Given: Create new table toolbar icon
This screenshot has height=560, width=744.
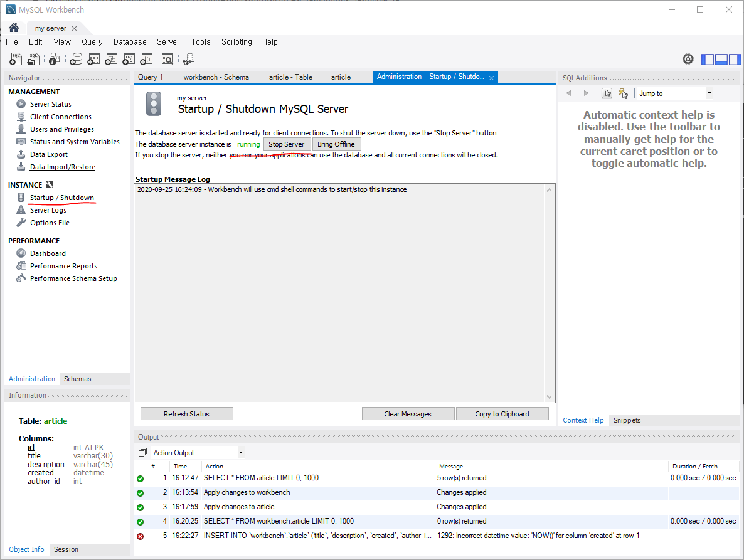Looking at the screenshot, I should pyautogui.click(x=93, y=60).
